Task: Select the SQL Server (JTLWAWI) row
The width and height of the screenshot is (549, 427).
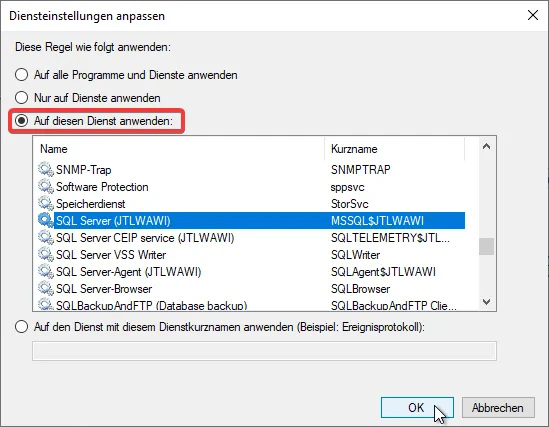Action: pos(251,220)
